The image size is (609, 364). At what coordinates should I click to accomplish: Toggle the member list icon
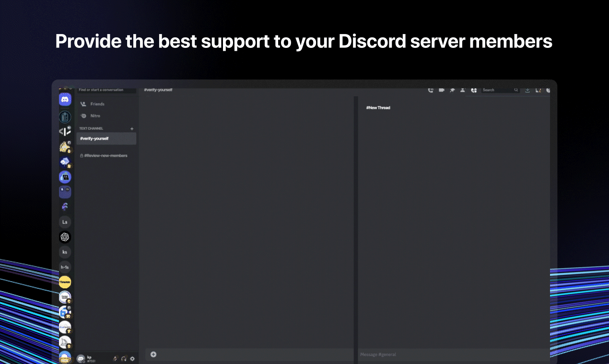pyautogui.click(x=474, y=90)
